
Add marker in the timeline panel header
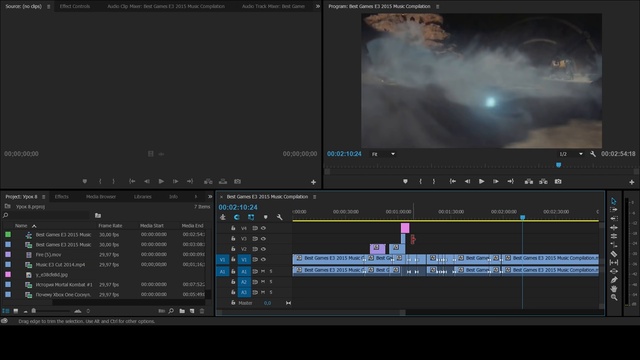point(266,217)
